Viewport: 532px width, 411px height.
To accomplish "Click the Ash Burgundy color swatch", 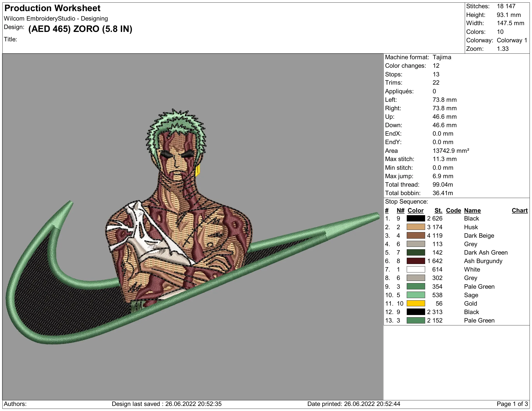I will (x=416, y=261).
